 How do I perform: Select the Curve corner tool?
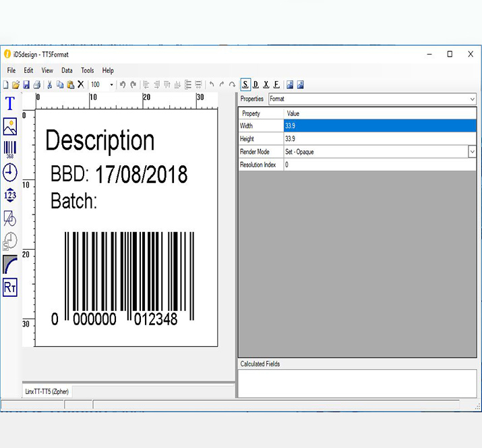(x=10, y=264)
